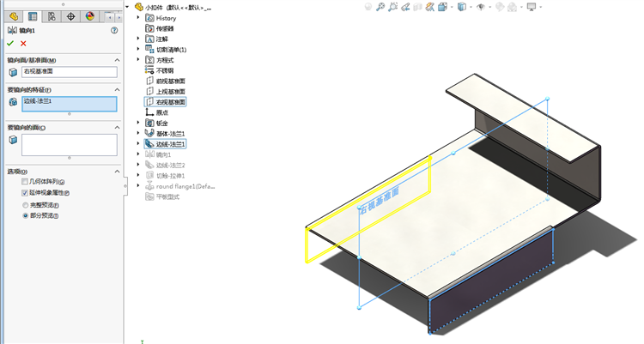644x344 pixels.
Task: Expand the suppressed 镜向1 feature
Action: click(138, 154)
